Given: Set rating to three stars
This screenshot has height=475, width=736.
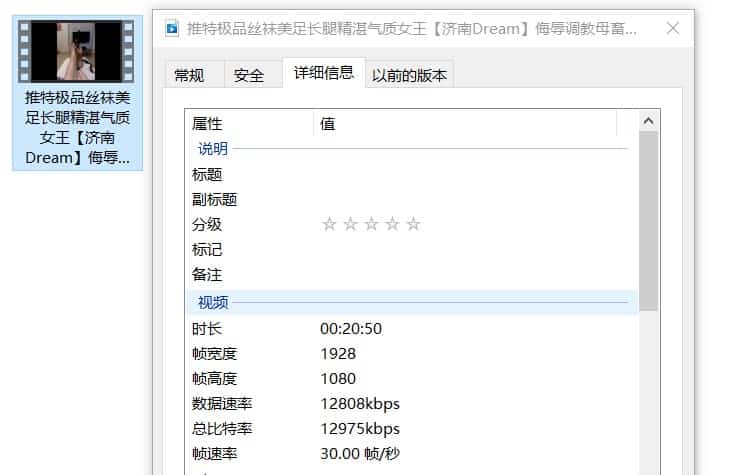Looking at the screenshot, I should (371, 224).
